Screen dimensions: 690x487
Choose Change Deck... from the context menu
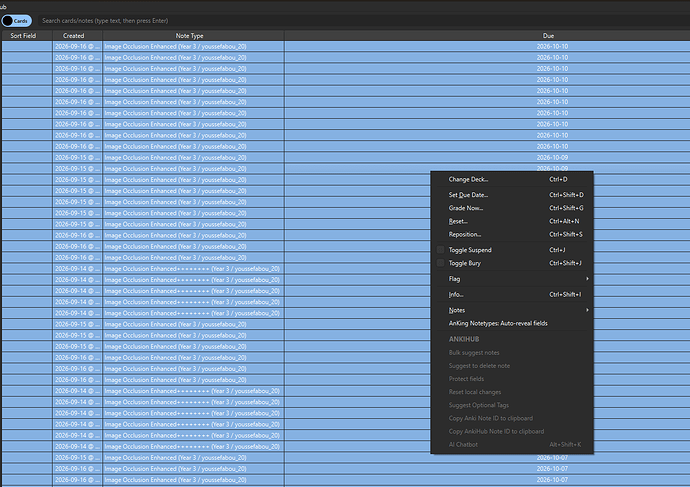[512, 179]
